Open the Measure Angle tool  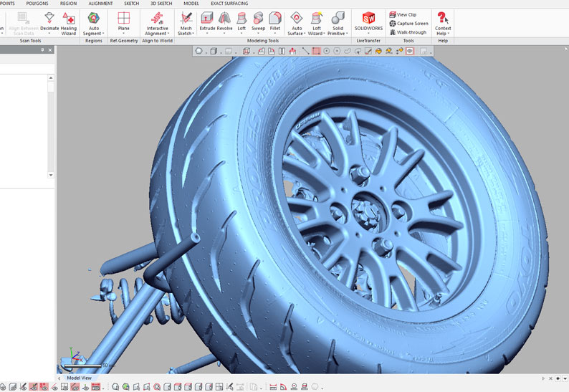[283, 386]
